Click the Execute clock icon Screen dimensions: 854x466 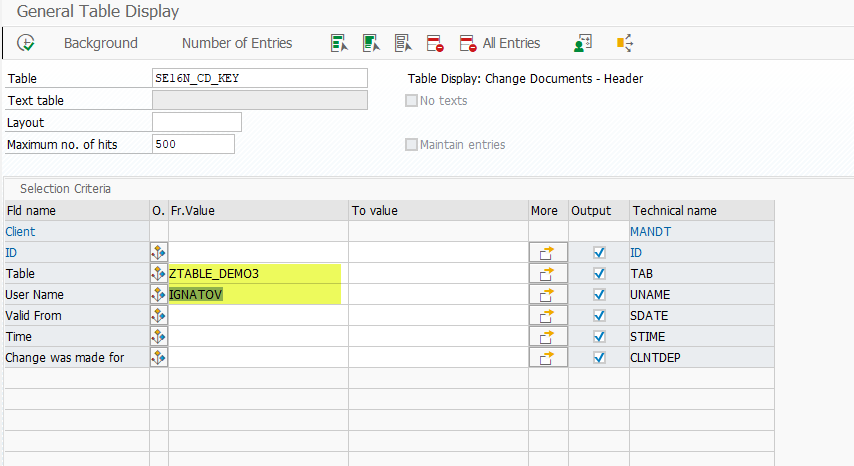[x=26, y=42]
